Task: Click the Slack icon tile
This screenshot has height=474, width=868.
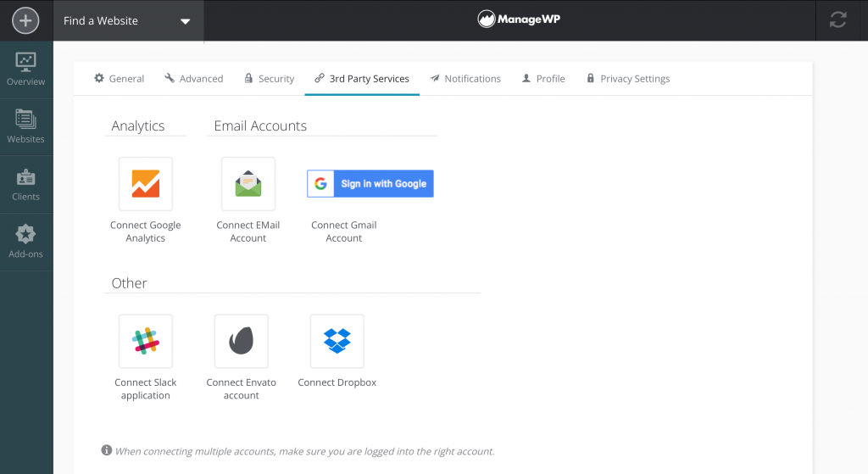Action: click(146, 341)
